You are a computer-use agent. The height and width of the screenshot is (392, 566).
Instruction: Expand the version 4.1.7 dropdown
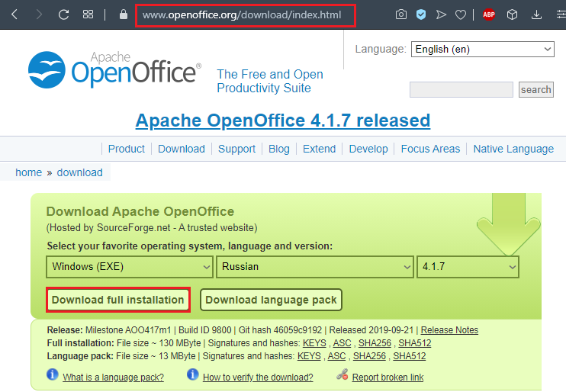(468, 267)
